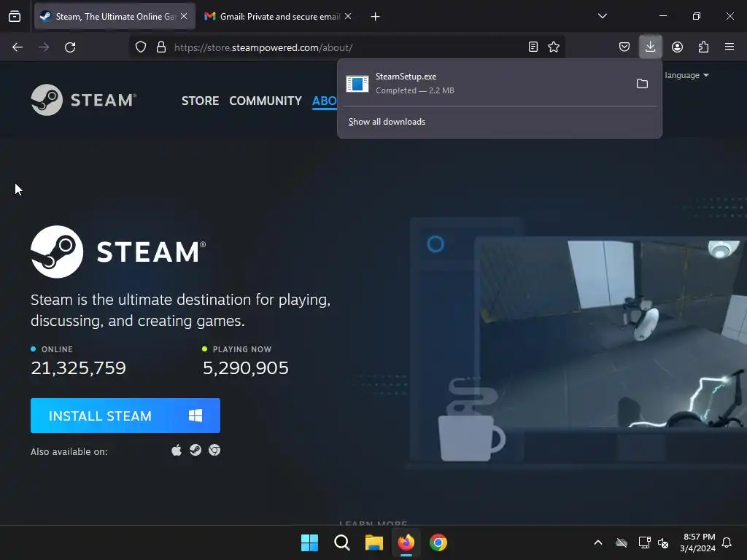This screenshot has width=747, height=560.
Task: Open extensions puzzle icon
Action: (704, 47)
